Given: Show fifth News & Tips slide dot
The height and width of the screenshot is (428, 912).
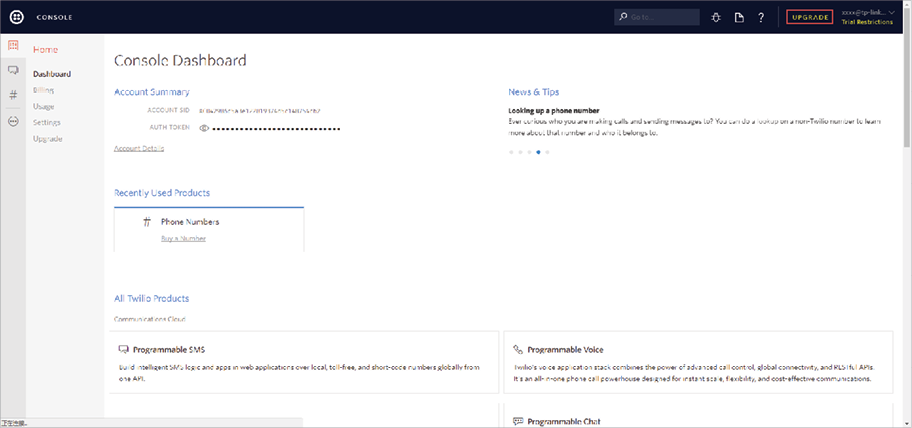Looking at the screenshot, I should tap(547, 152).
